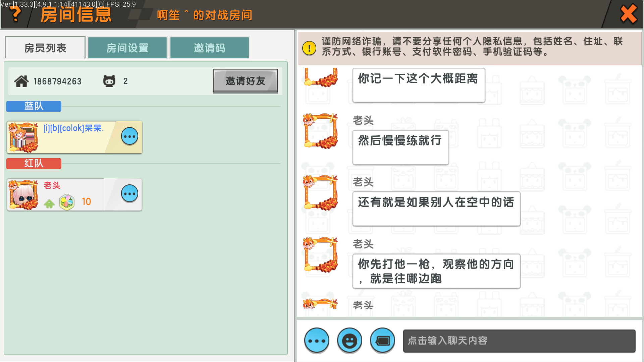Close the room info panel
The image size is (644, 362).
[628, 14]
